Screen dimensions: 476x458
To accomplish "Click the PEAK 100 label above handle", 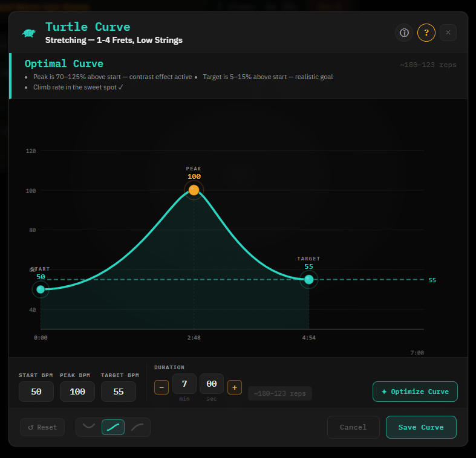I will 194,173.
